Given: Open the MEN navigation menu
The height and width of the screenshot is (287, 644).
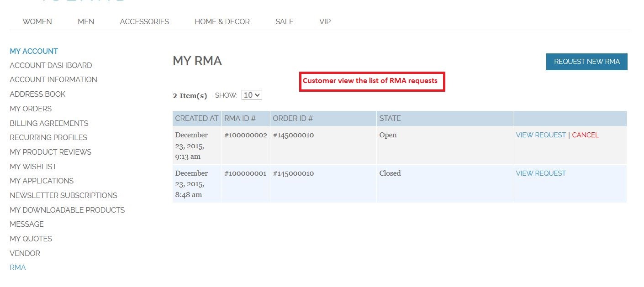Looking at the screenshot, I should (x=86, y=21).
